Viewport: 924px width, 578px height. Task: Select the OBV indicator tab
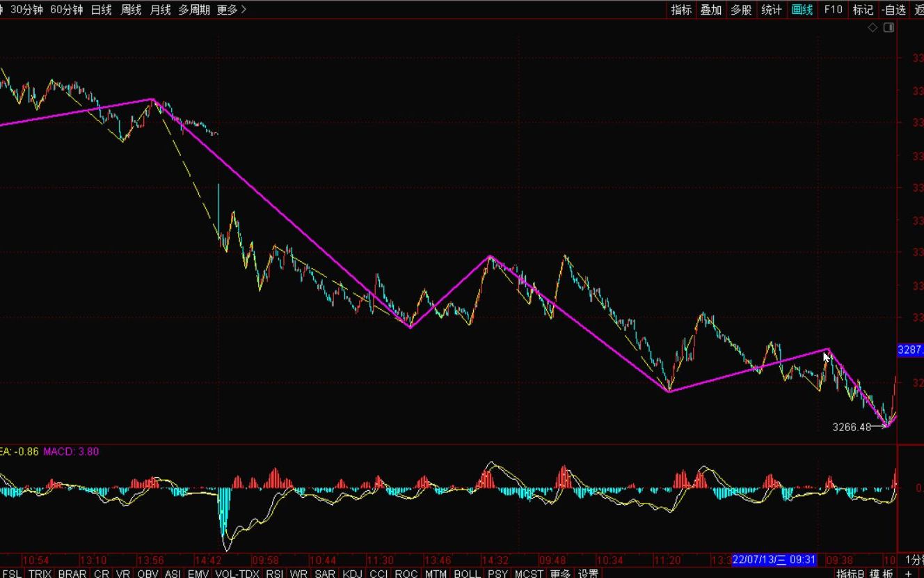click(148, 573)
